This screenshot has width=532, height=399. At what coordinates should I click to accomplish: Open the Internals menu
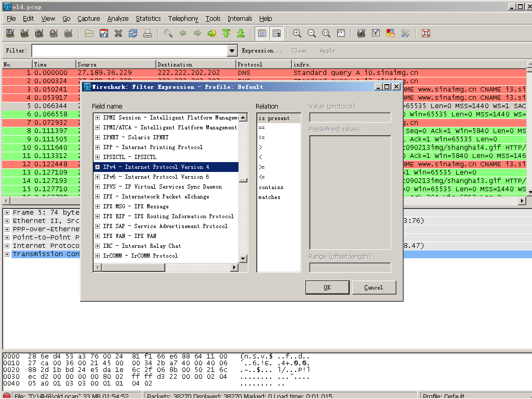point(240,19)
